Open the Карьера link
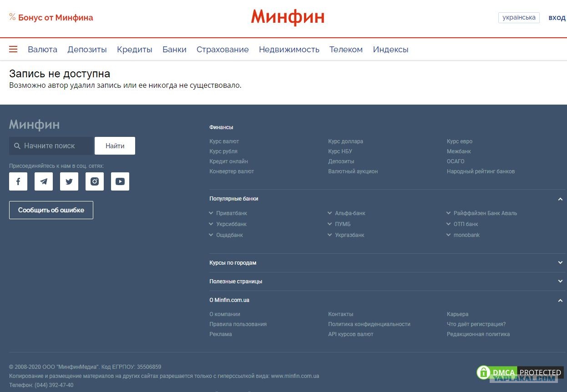 (x=457, y=314)
